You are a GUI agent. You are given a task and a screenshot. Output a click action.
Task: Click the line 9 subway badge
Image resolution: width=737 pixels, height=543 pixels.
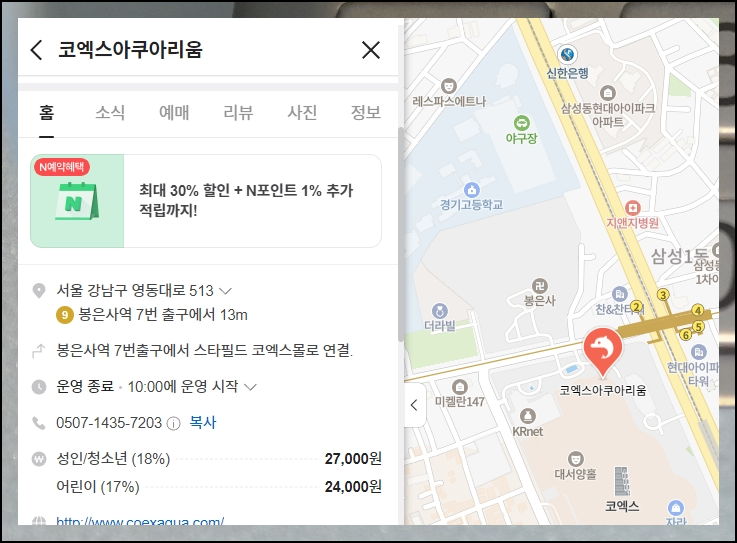pos(65,315)
